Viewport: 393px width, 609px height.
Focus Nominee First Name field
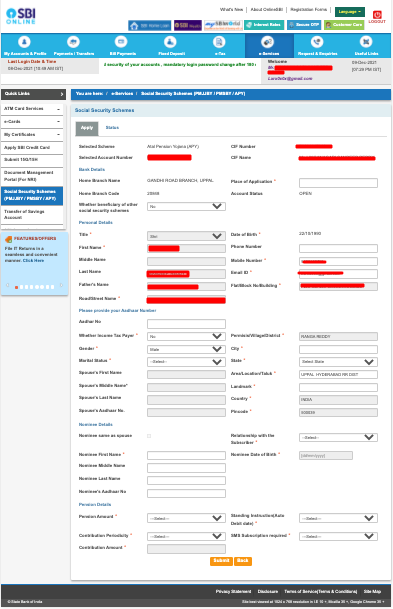pos(186,456)
